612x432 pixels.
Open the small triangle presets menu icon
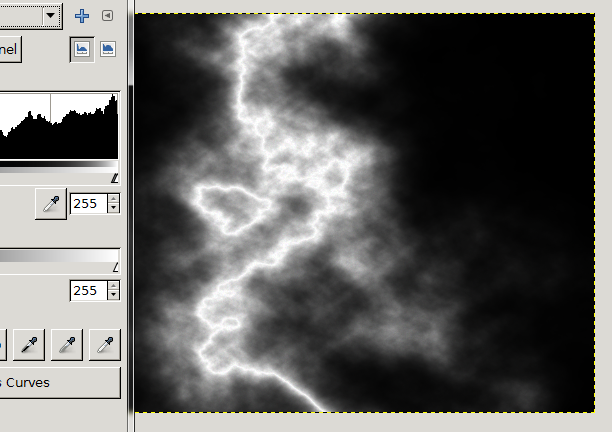[107, 16]
